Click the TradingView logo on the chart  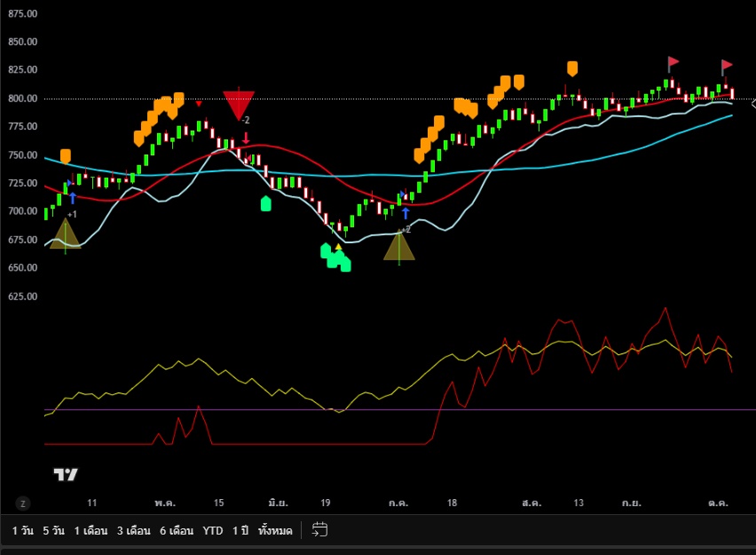pyautogui.click(x=66, y=474)
